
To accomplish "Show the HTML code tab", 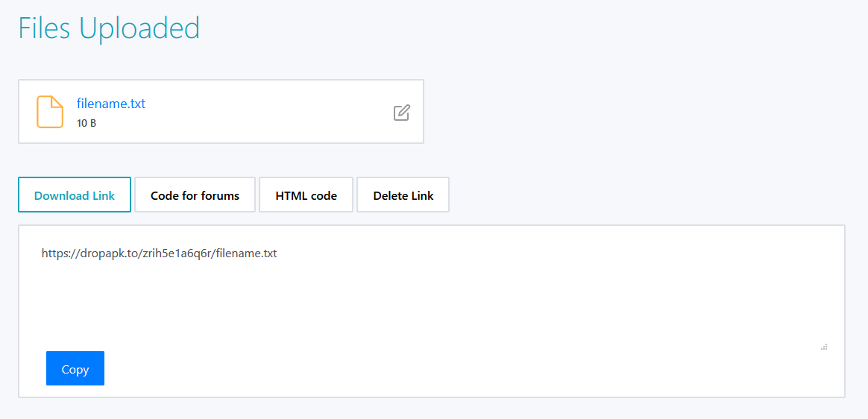I will pos(306,195).
